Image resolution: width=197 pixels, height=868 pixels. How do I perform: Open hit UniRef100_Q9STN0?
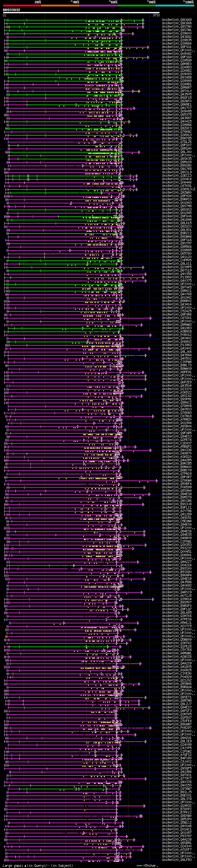pyautogui.click(x=177, y=26)
